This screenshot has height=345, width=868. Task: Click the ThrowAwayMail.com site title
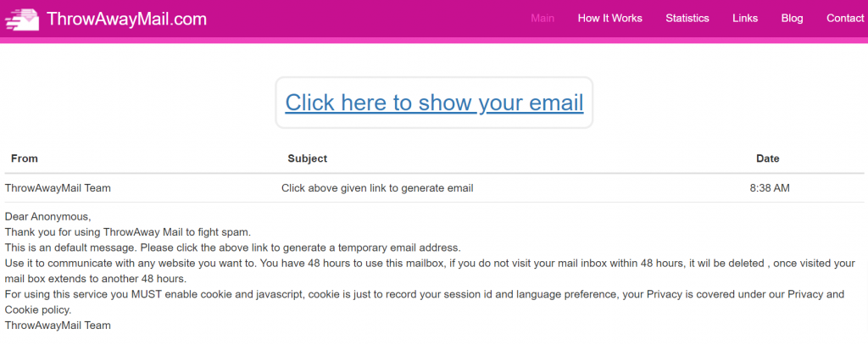click(x=126, y=19)
